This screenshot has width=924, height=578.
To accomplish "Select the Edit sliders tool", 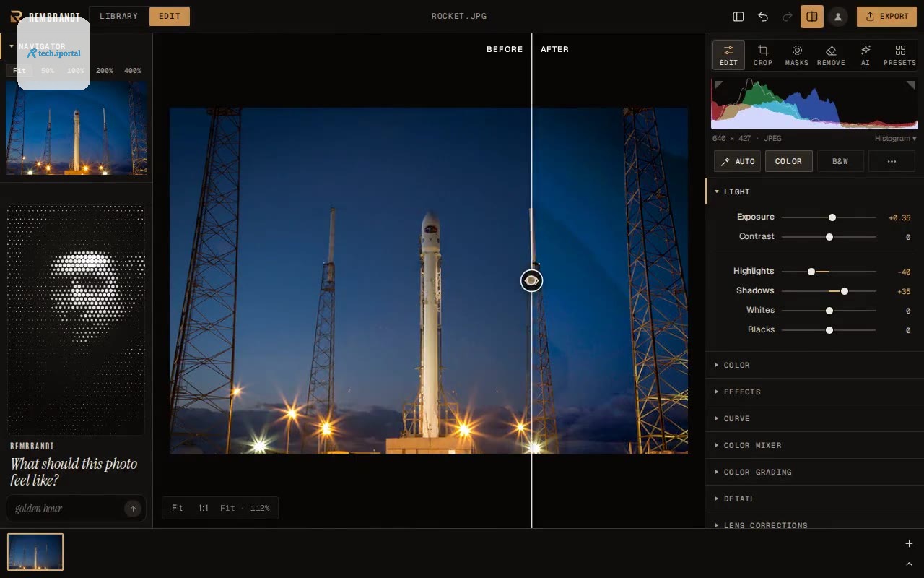I will click(728, 55).
